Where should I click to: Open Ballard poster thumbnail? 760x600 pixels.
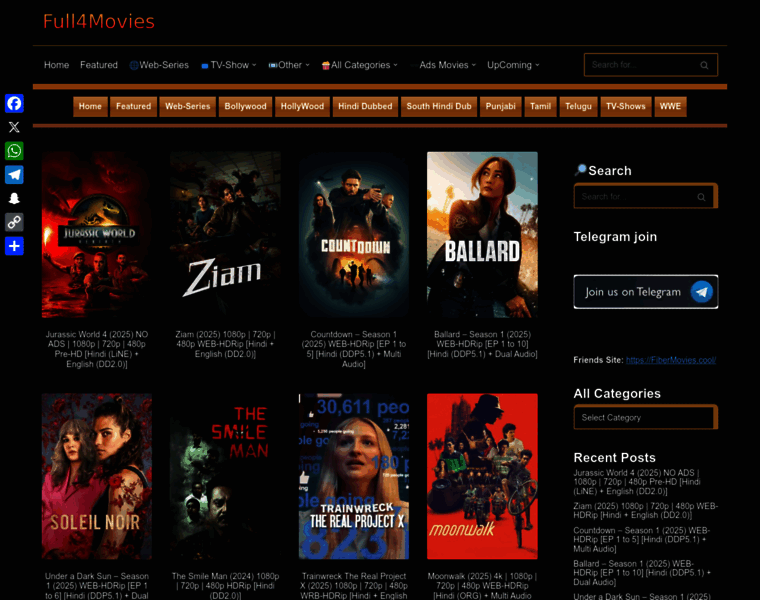coord(482,235)
